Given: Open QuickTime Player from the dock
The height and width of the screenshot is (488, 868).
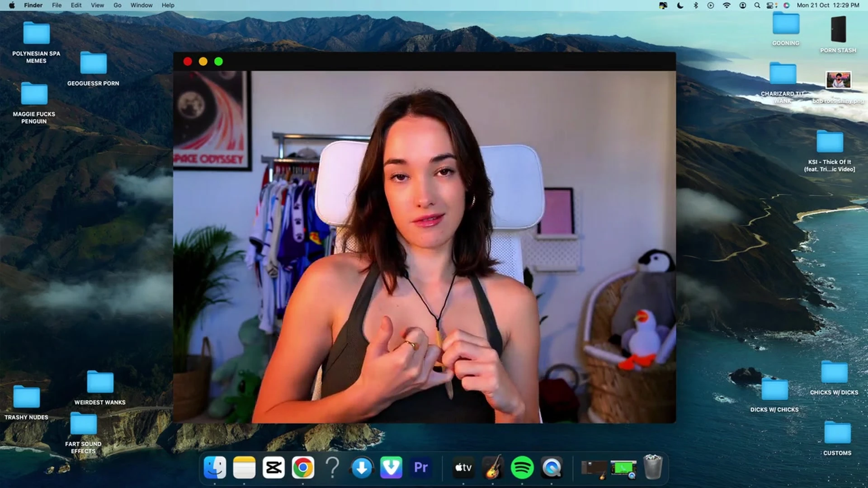Looking at the screenshot, I should pos(551,468).
